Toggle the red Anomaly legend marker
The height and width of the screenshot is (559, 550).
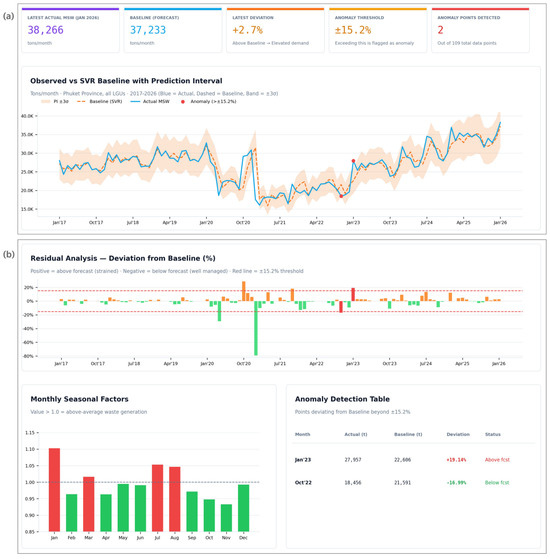183,102
